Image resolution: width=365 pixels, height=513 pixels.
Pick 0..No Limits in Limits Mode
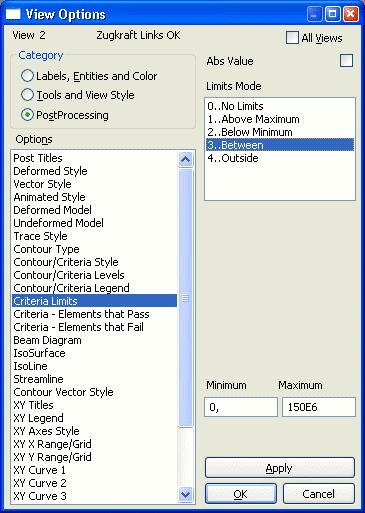click(x=280, y=106)
